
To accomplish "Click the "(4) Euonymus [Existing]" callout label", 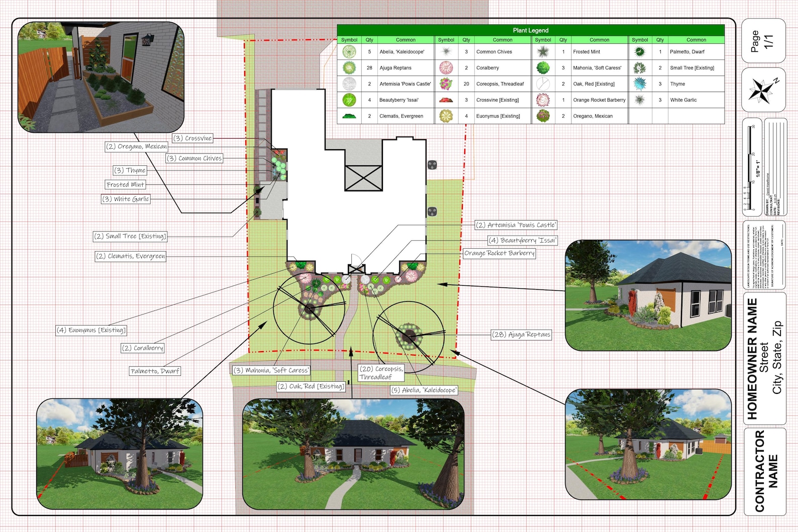I will point(91,330).
